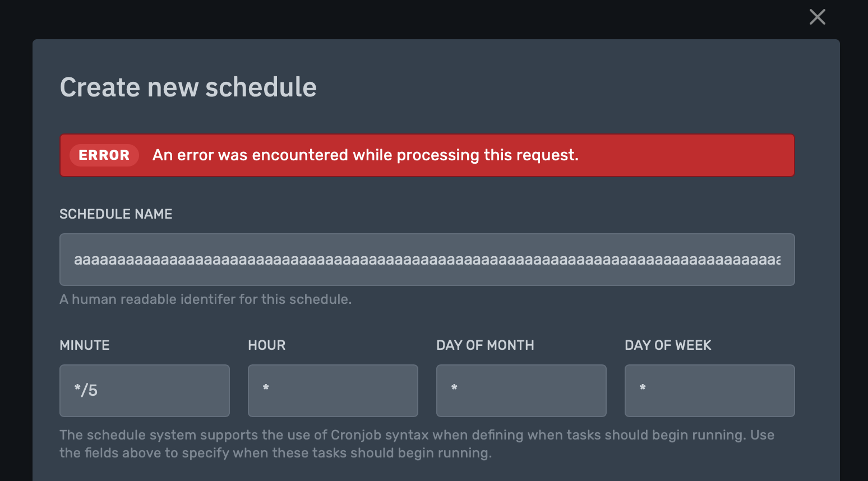Click the Cronjob syntax help text
This screenshot has height=481, width=868.
pos(417,443)
